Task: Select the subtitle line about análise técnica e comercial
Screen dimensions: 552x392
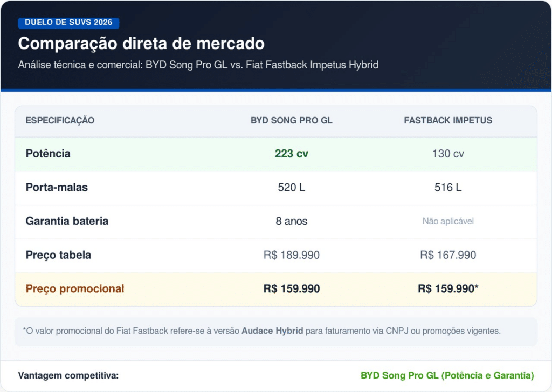Action: coord(198,65)
